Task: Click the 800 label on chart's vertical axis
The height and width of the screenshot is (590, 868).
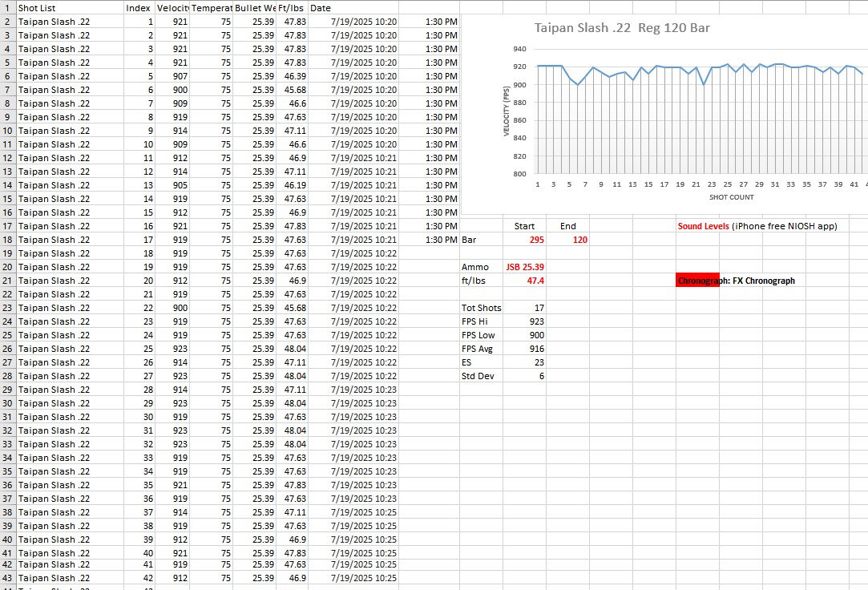Action: (x=519, y=174)
